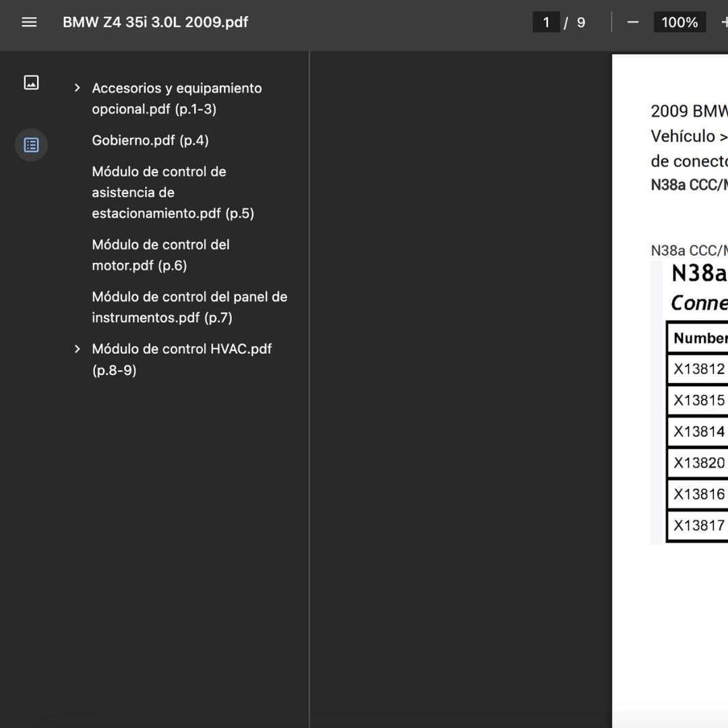Edit the current page number field
This screenshot has width=728, height=728.
(x=546, y=22)
